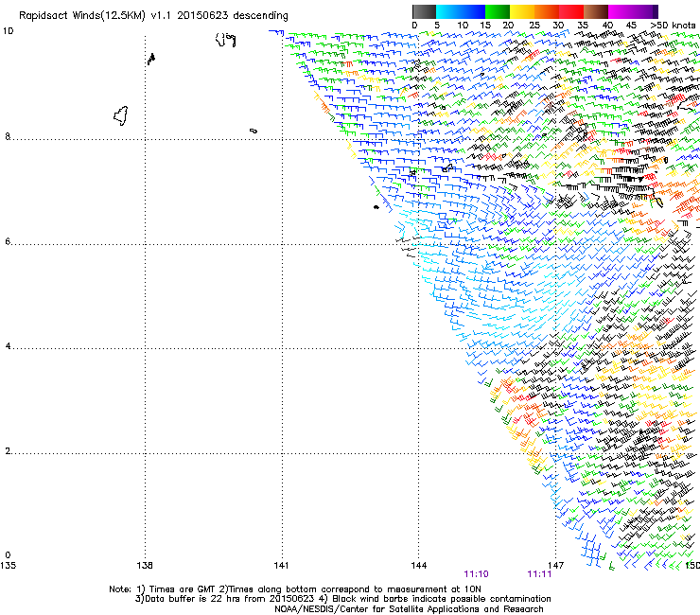Viewport: 700px width, 615px height.
Task: Click the latitude label '2'
Action: (8, 451)
